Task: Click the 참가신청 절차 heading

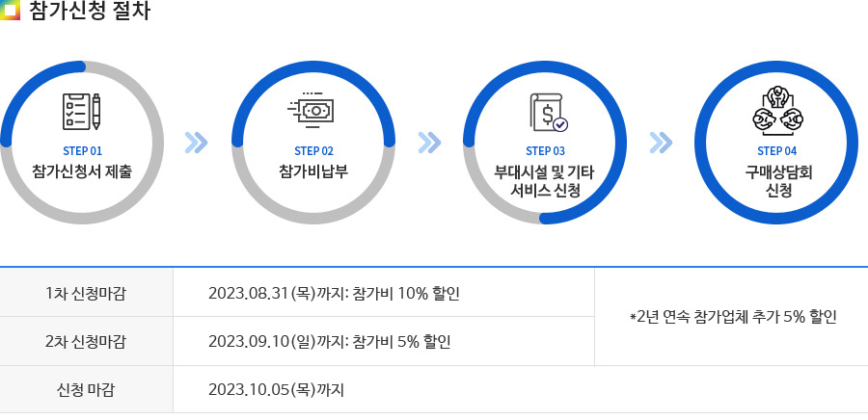Action: coord(89,11)
